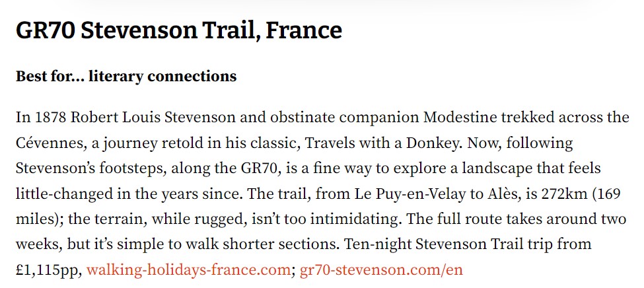Open the gr70-stevenson.com/en link
This screenshot has height=288, width=644.
381,270
